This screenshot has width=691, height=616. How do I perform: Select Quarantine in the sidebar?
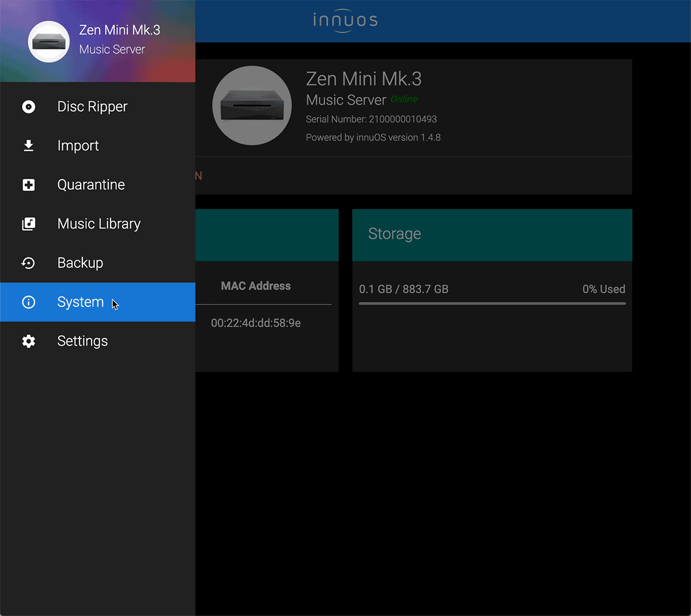coord(98,185)
